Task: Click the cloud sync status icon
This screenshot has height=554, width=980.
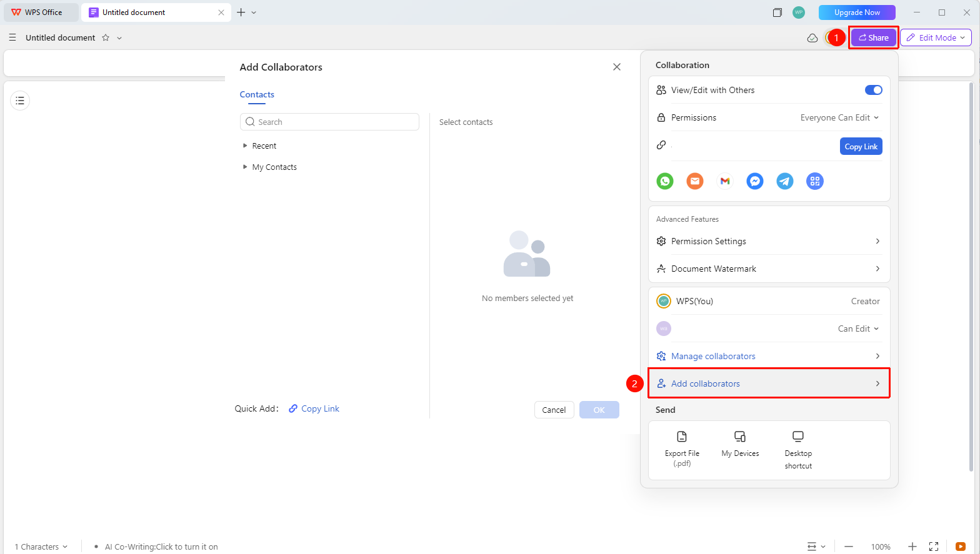Action: pyautogui.click(x=812, y=38)
